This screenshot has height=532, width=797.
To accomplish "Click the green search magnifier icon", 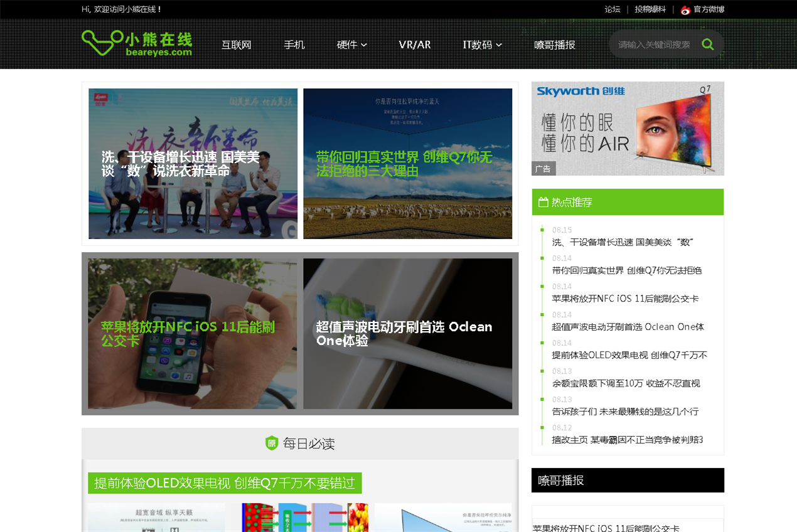I will [708, 45].
